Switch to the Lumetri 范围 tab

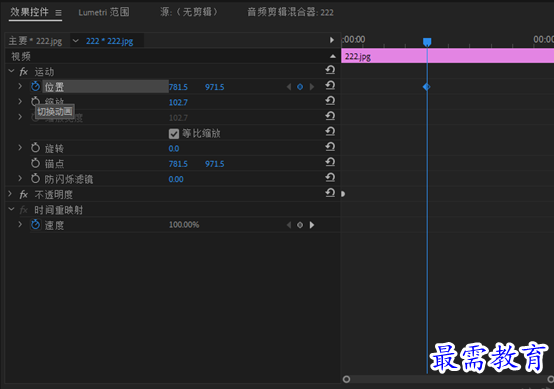point(104,12)
